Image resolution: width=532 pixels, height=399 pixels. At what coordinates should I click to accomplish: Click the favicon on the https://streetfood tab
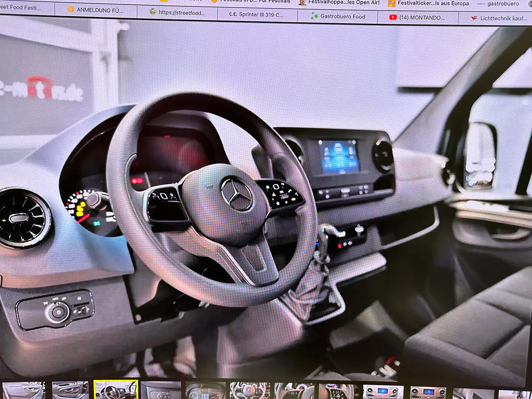click(x=153, y=12)
